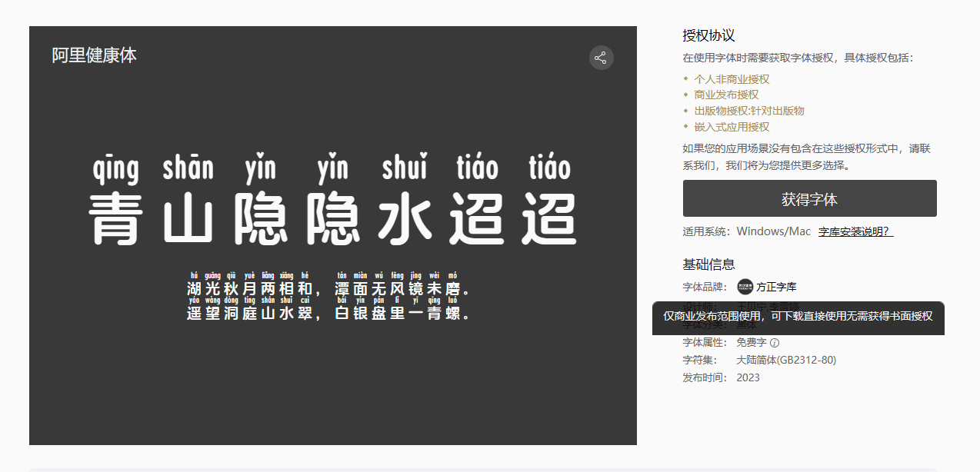The height and width of the screenshot is (472, 980).
Task: Open the 字库安装说明? link
Action: tap(855, 231)
